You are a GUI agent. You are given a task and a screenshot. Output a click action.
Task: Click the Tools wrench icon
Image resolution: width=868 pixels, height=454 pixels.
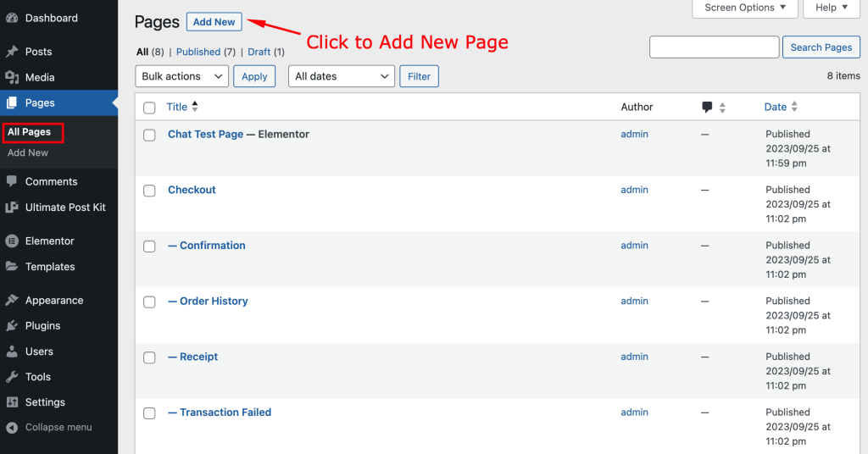(x=12, y=377)
